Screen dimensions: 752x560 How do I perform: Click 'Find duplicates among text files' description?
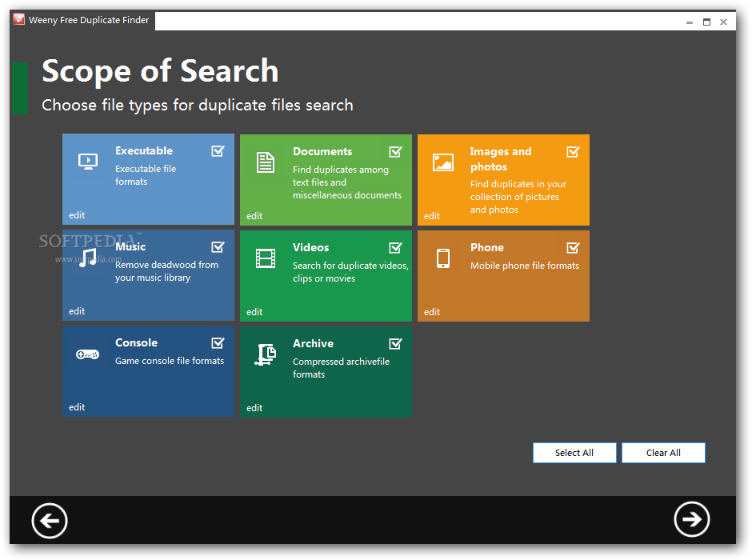pyautogui.click(x=346, y=182)
